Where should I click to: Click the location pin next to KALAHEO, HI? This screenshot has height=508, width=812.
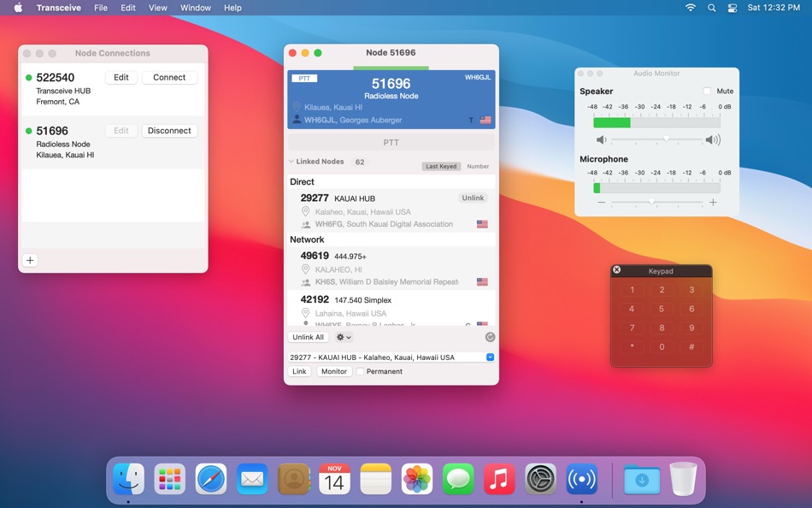click(x=305, y=269)
